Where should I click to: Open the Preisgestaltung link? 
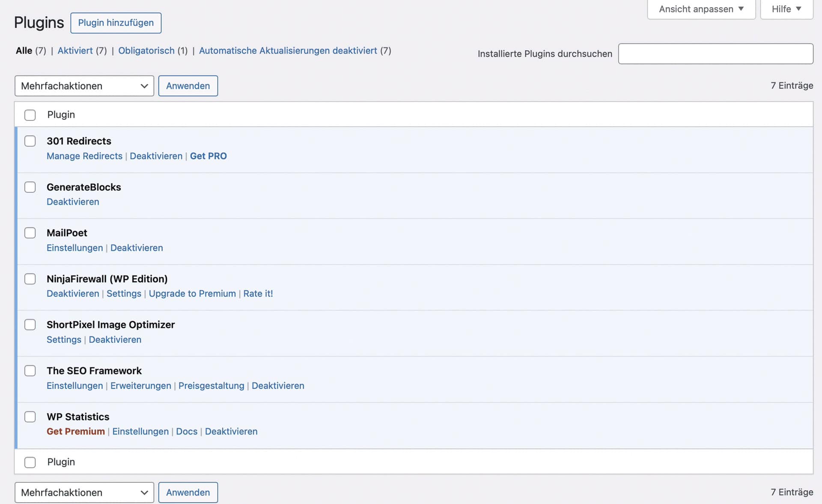211,386
